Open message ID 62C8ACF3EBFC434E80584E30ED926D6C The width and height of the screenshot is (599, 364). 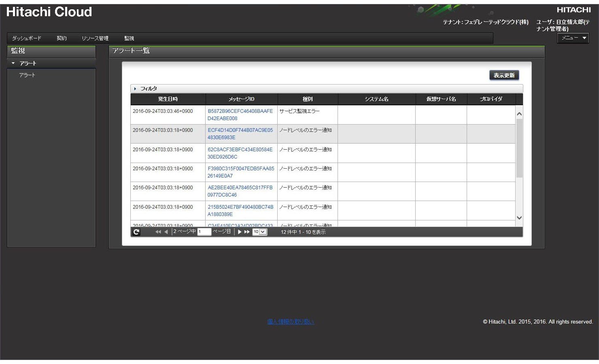point(240,153)
